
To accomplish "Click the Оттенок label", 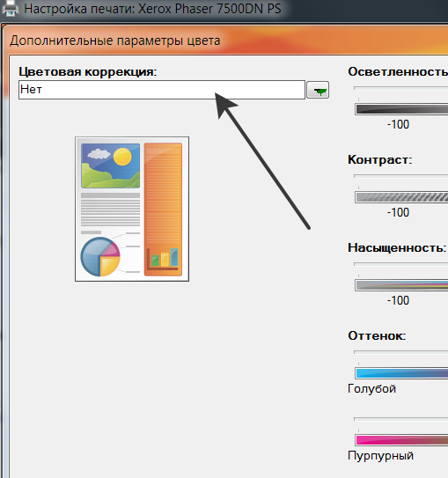I will click(x=377, y=336).
